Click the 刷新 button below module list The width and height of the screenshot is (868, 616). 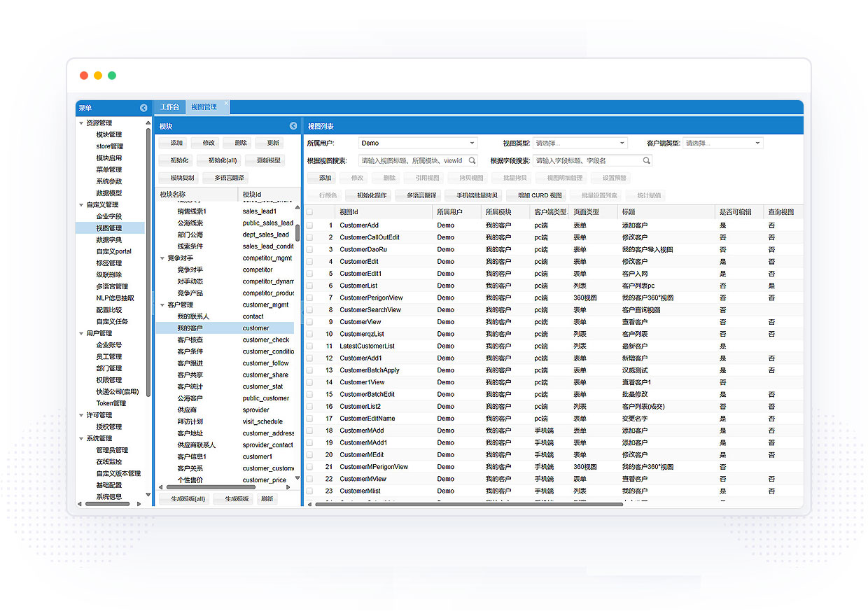pos(267,499)
